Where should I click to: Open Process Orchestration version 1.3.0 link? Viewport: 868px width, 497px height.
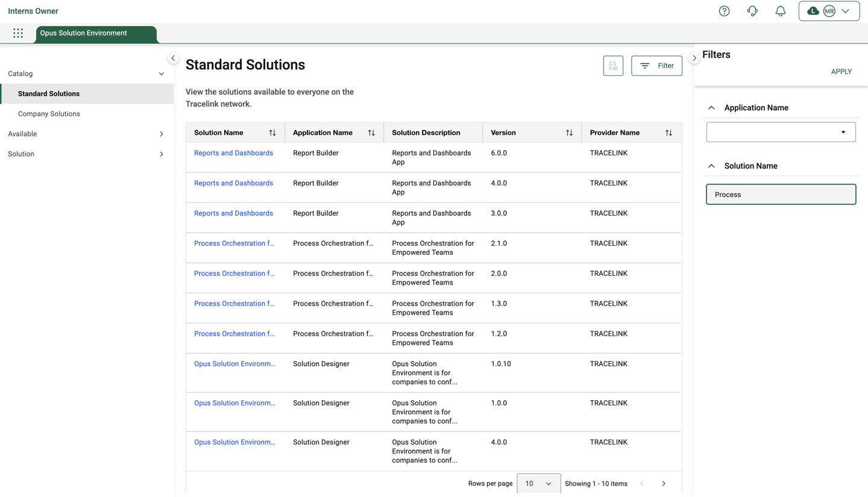click(x=234, y=304)
